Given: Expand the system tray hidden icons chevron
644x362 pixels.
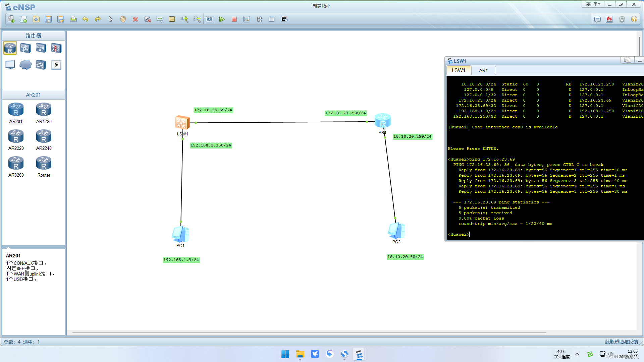Looking at the screenshot, I should [x=577, y=354].
